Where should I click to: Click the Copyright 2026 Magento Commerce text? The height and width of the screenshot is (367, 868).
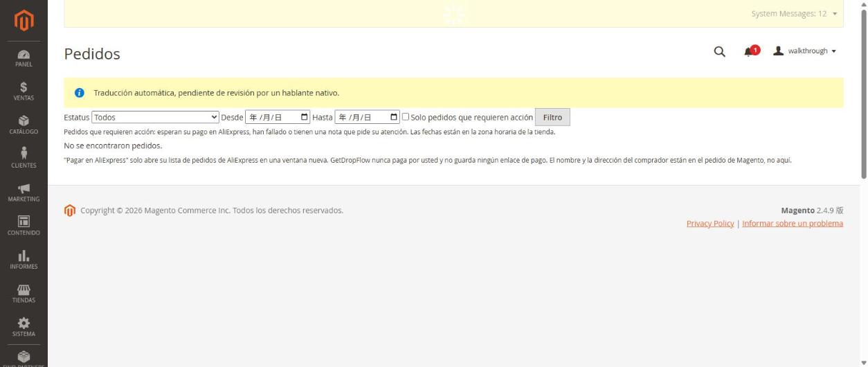pos(212,211)
